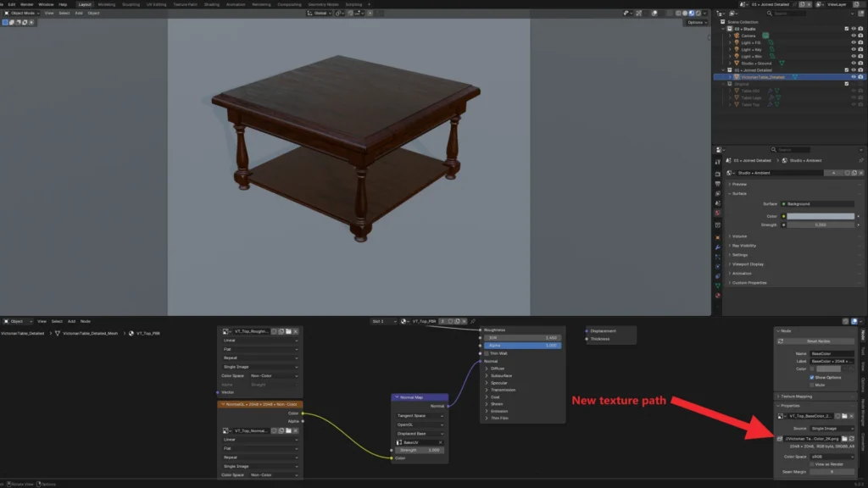Open the Scene properties tab icon
This screenshot has height=488, width=868.
(x=717, y=203)
